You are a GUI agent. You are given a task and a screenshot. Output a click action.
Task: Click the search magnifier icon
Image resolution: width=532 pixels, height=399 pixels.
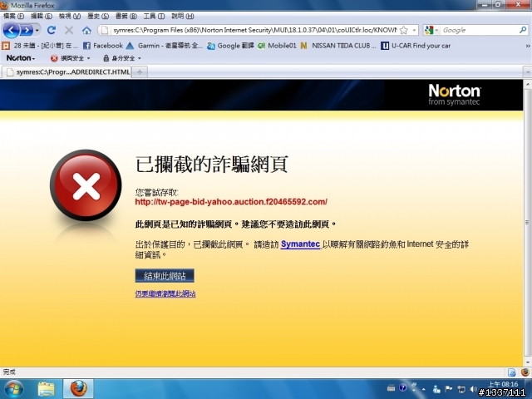click(x=523, y=30)
